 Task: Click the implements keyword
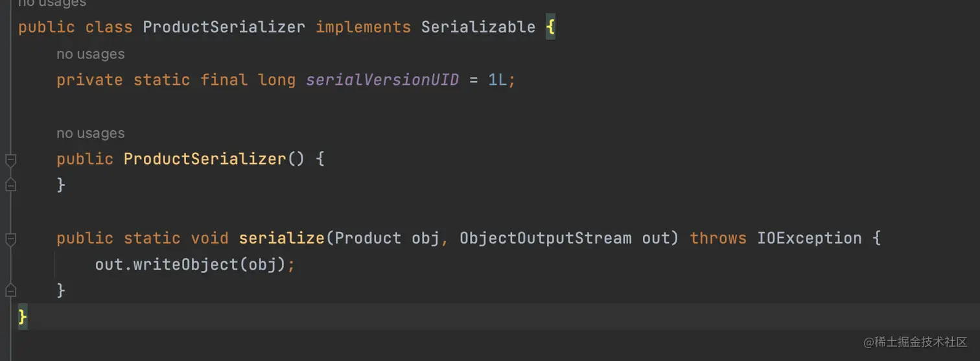point(363,27)
